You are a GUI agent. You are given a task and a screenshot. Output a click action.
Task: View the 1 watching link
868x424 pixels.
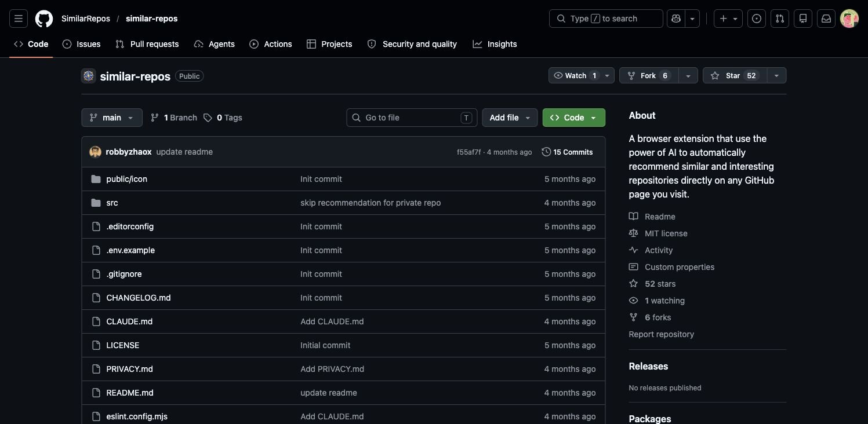[657, 301]
